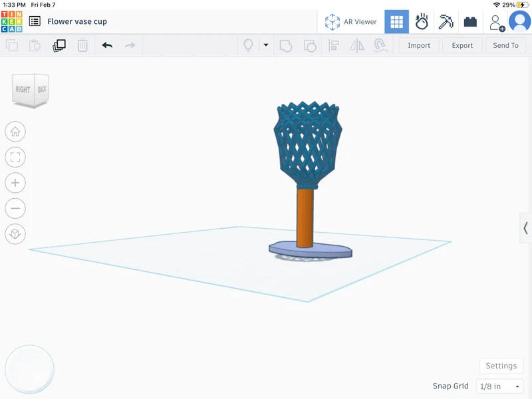Toggle the Cruise magnet tool
The height and width of the screenshot is (399, 532).
pos(380,45)
